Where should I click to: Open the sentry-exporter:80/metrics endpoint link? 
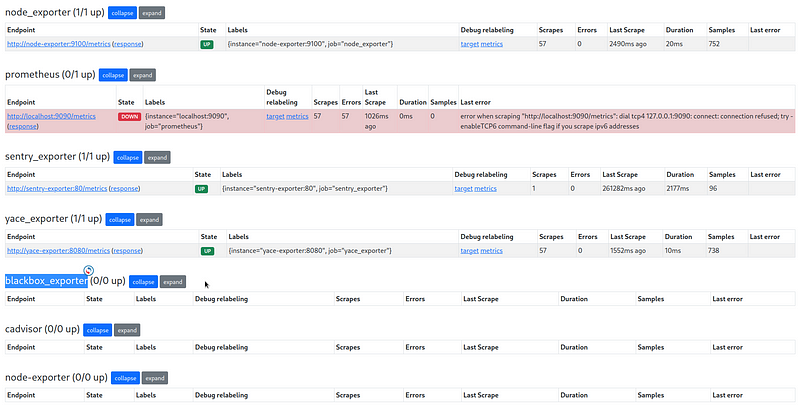pyautogui.click(x=57, y=188)
